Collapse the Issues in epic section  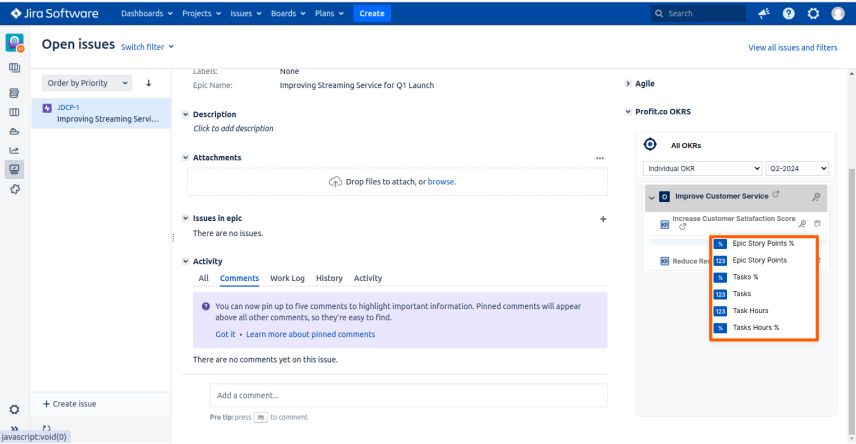186,218
